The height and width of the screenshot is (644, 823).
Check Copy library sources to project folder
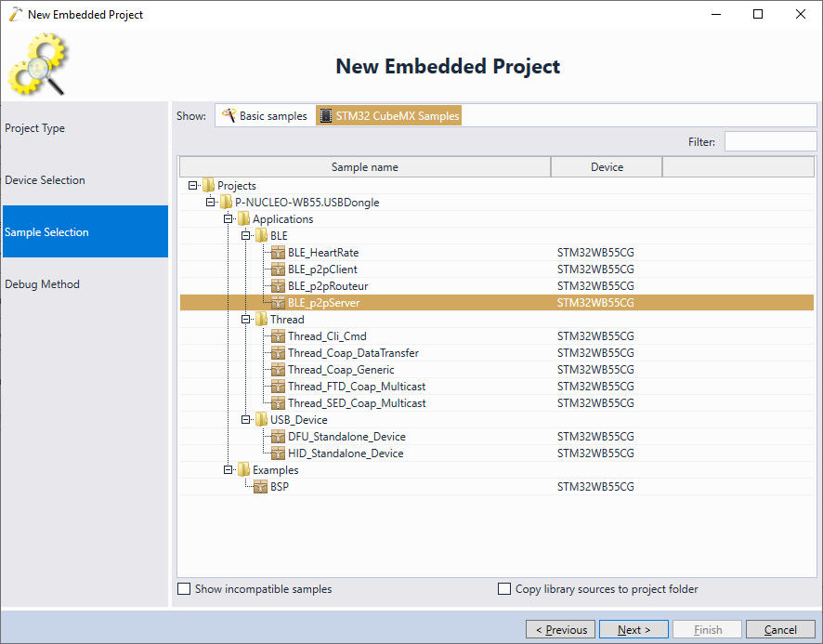click(503, 589)
